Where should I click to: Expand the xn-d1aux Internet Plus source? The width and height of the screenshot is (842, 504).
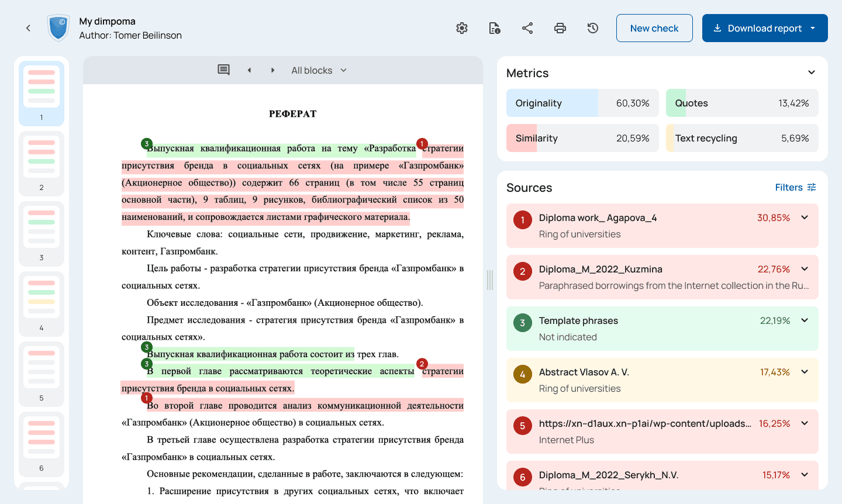pos(805,423)
